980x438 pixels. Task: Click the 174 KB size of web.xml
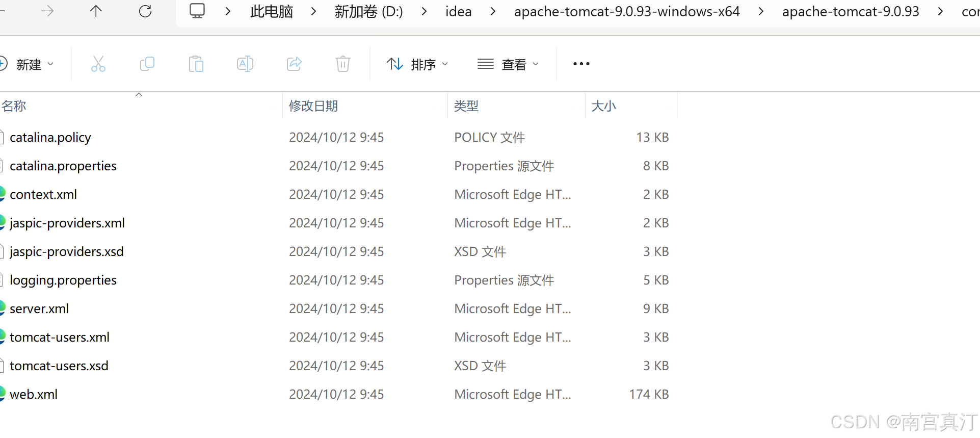[649, 394]
